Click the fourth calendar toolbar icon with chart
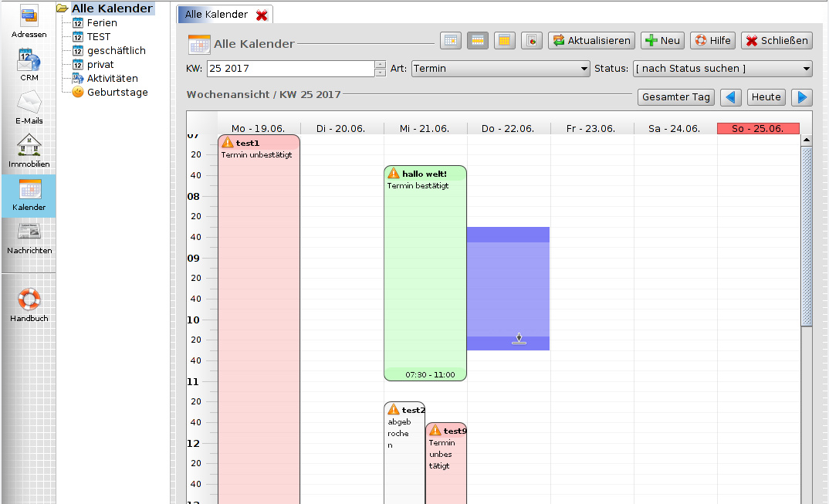Viewport: 829px width, 504px height. 532,41
